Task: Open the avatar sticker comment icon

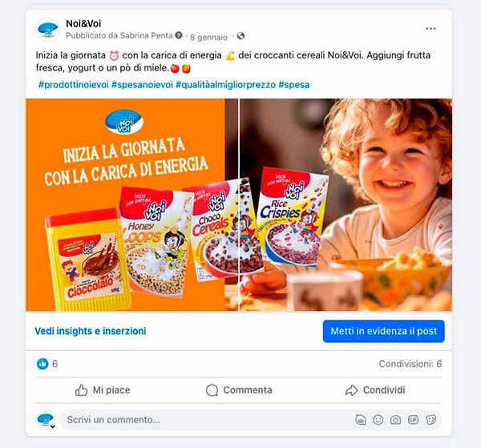Action: (361, 419)
